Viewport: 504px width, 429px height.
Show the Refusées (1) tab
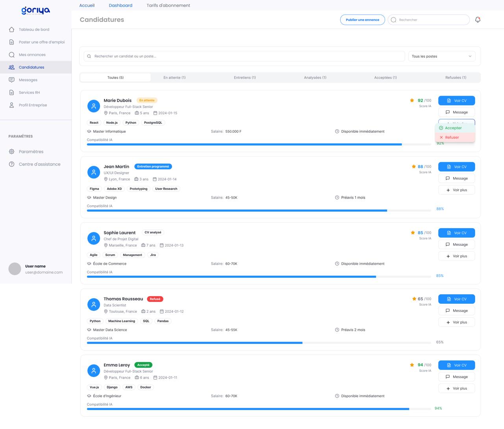pyautogui.click(x=456, y=78)
